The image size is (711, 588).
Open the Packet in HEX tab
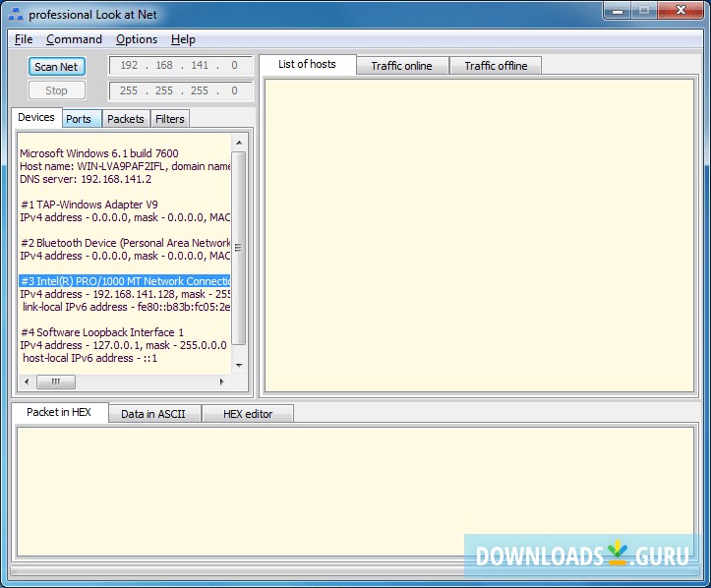59,412
